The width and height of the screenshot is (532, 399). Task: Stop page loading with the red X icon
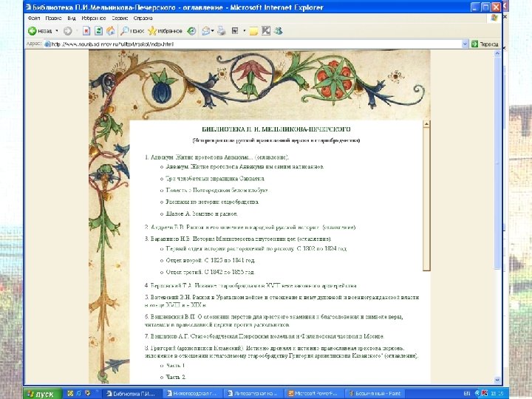click(x=86, y=31)
